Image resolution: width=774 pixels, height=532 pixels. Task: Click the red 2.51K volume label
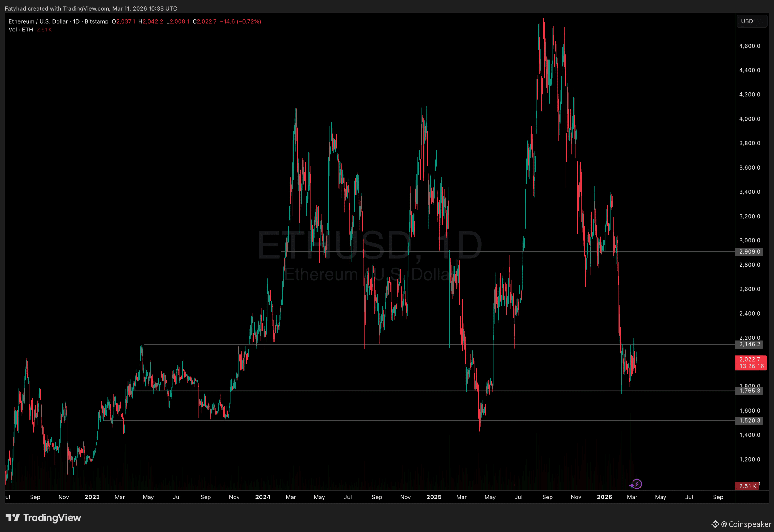[747, 486]
